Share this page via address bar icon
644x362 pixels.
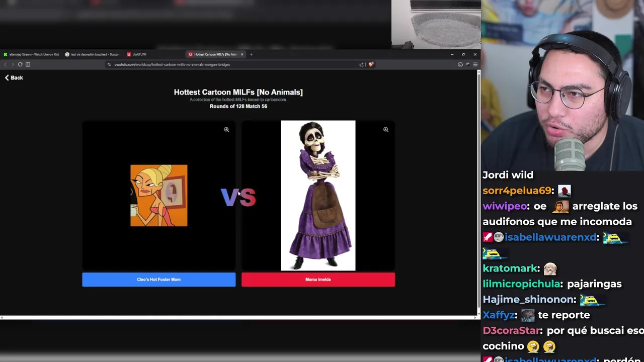(x=361, y=64)
